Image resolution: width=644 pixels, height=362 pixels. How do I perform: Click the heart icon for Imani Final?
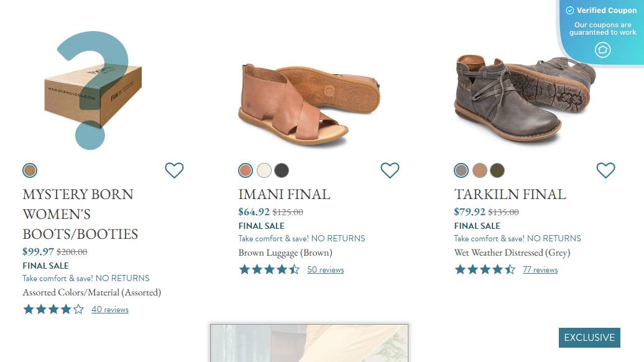[x=390, y=170]
